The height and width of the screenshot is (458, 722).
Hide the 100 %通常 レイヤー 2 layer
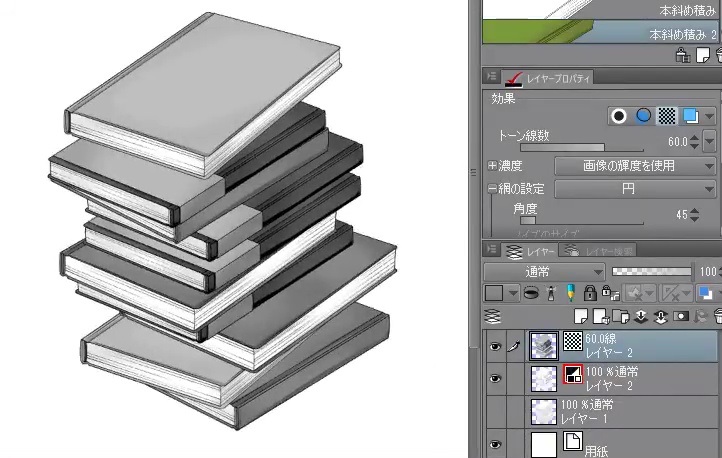[494, 378]
